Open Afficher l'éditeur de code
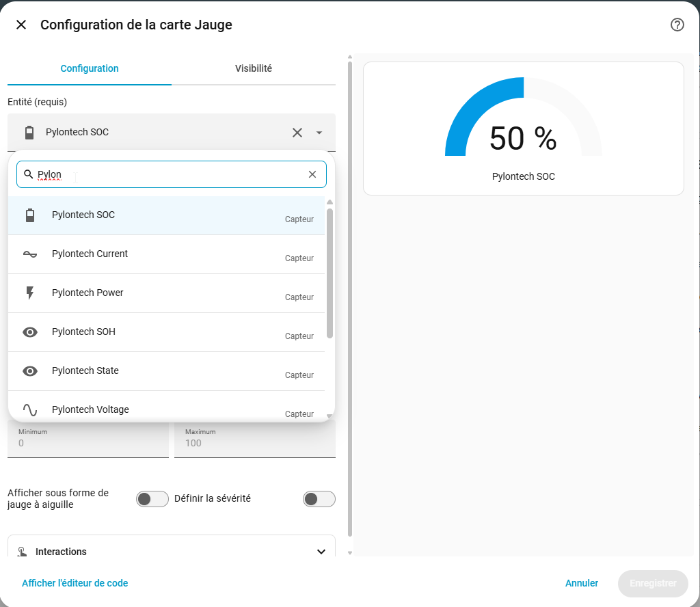Viewport: 700px width, 607px height. pyautogui.click(x=75, y=583)
